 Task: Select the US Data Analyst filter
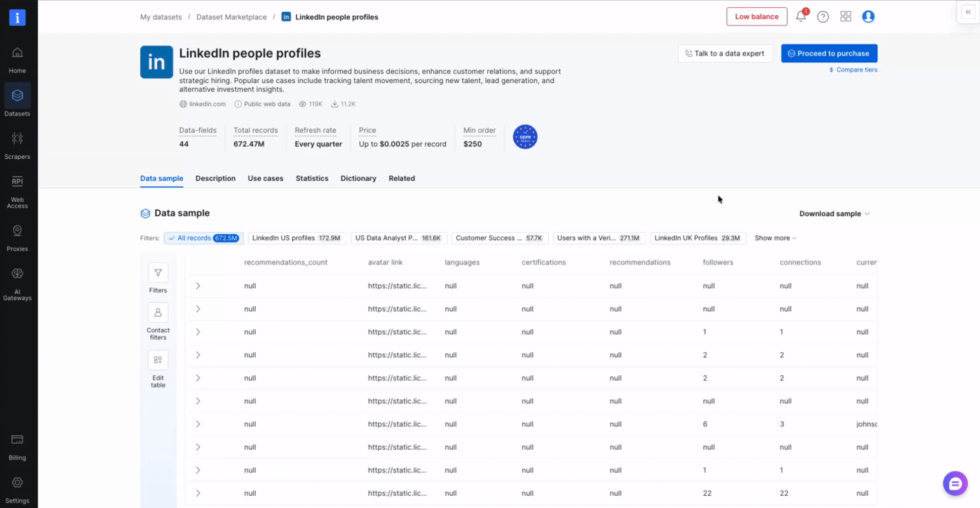pos(399,238)
